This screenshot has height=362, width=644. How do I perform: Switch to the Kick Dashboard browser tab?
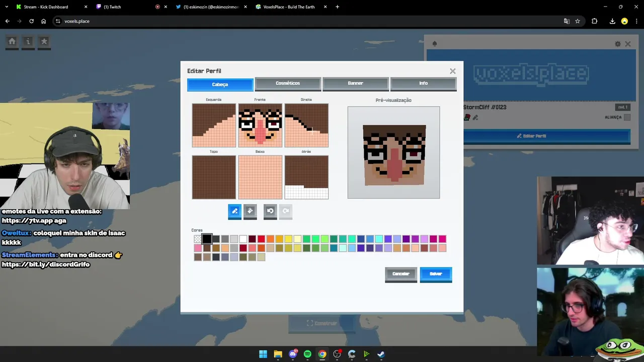[50, 7]
